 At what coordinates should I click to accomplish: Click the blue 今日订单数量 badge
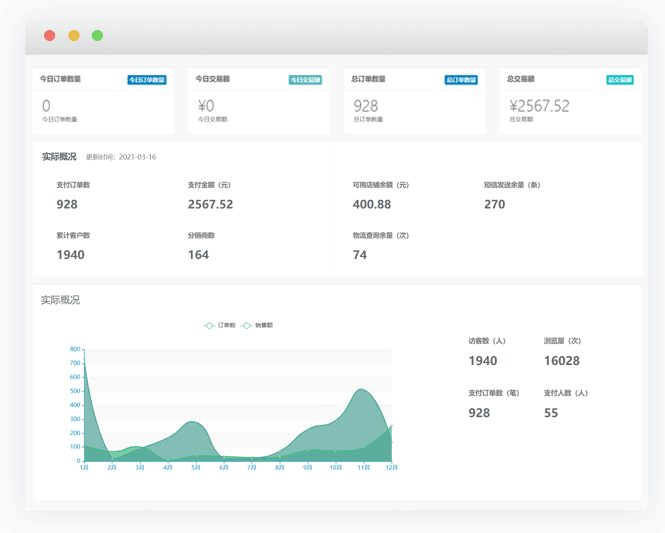[x=147, y=80]
